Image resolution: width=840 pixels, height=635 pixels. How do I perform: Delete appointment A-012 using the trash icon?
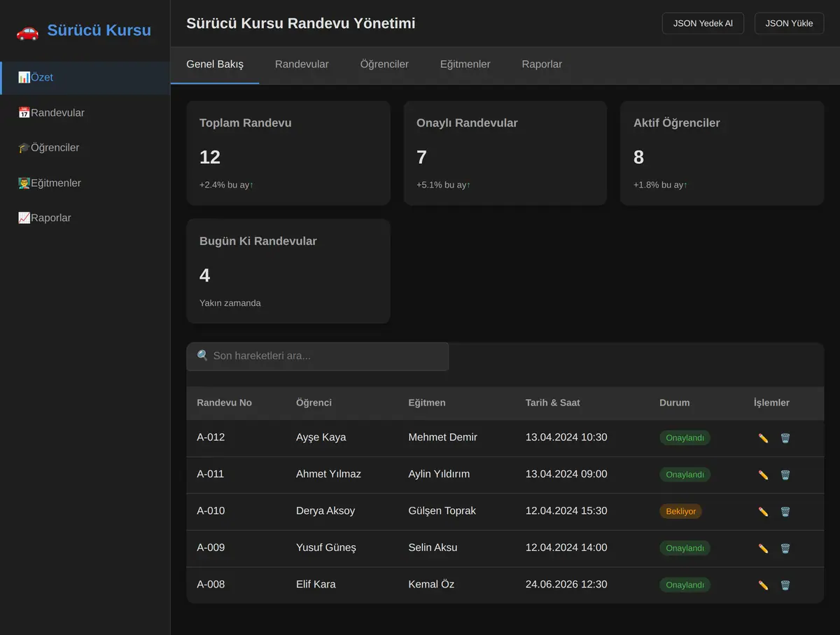[785, 438]
